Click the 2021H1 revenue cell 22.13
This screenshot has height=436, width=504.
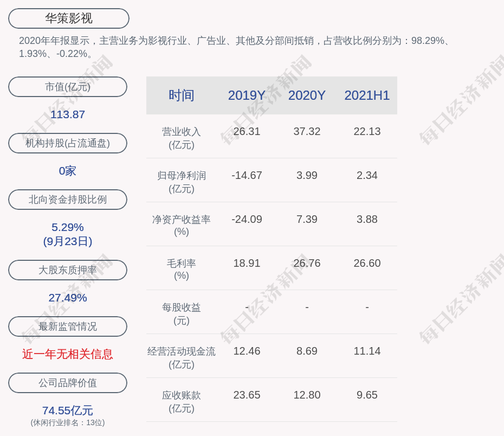[367, 132]
